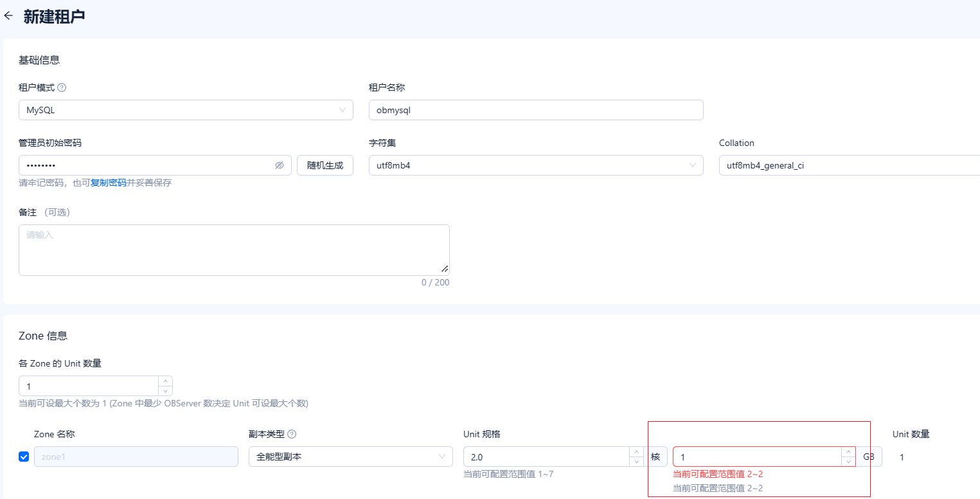Reveal the admin password with the eye icon

280,165
